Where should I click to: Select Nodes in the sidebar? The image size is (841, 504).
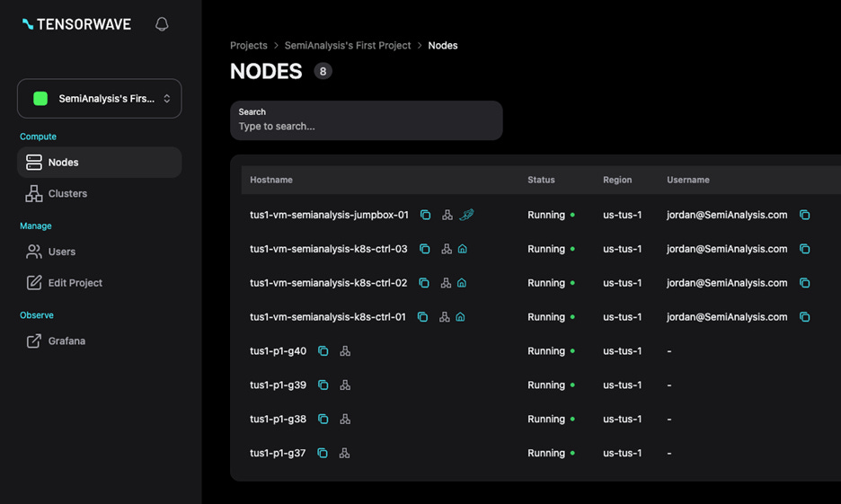click(99, 163)
